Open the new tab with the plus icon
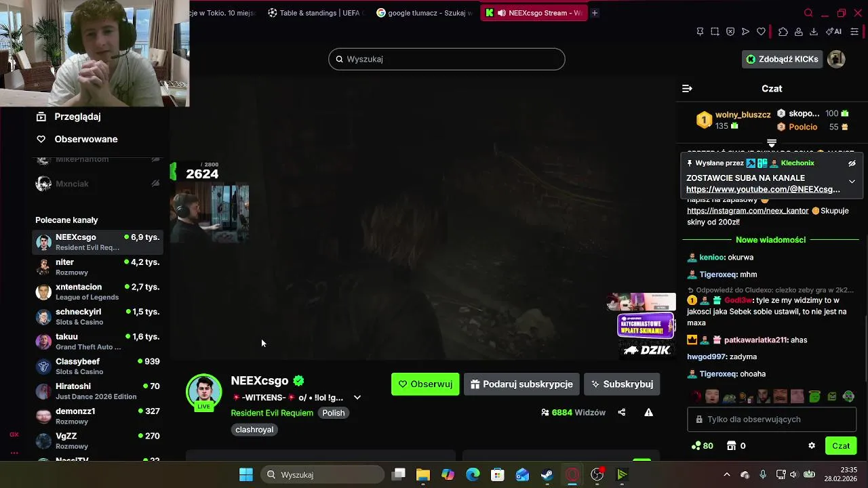 click(595, 13)
